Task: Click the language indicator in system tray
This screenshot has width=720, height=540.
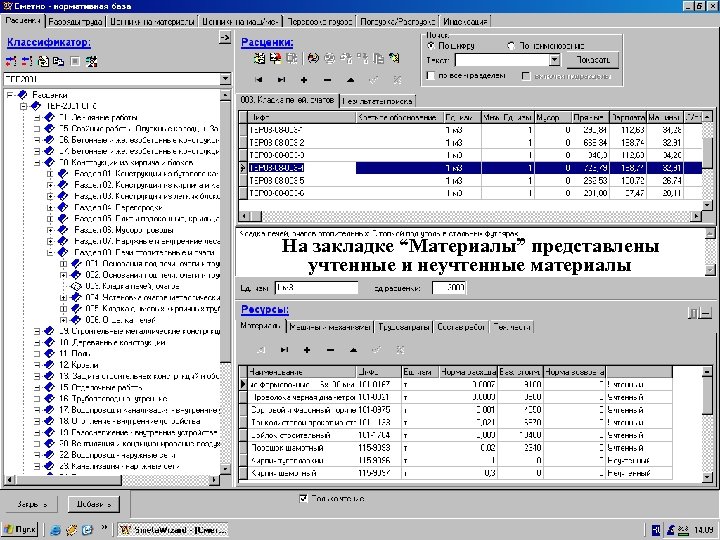Action: [656, 530]
